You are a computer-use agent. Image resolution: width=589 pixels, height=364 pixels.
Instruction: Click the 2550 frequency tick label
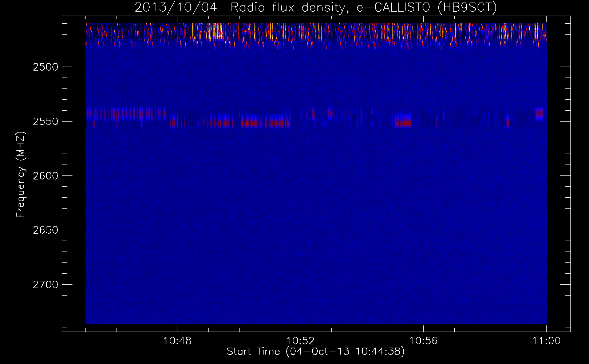[46, 122]
